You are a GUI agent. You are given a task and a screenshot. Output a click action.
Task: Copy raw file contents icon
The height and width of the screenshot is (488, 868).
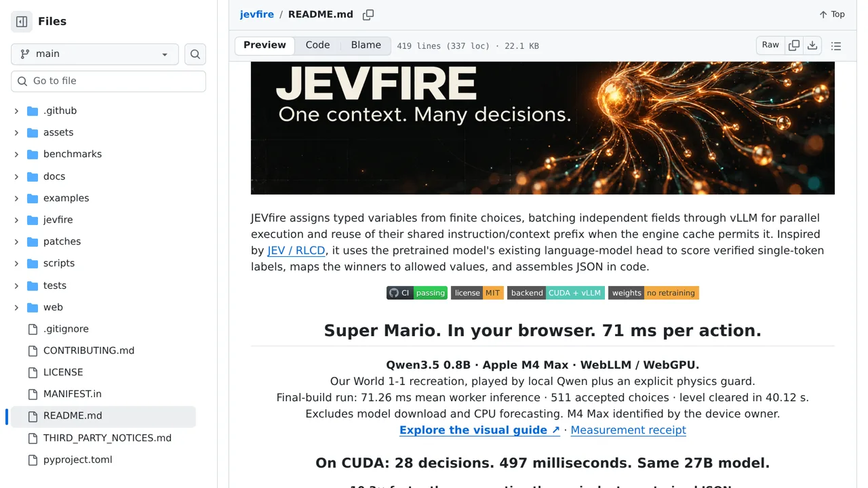[x=794, y=45]
